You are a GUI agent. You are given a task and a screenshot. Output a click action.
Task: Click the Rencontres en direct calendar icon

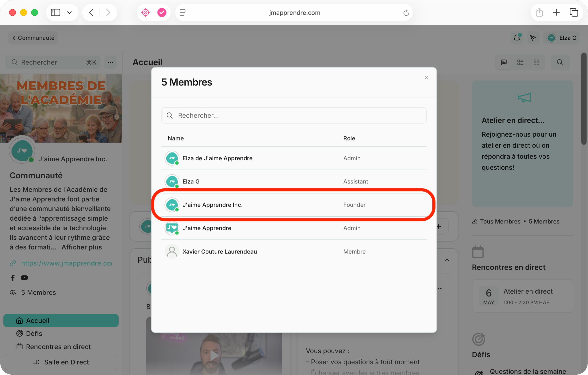click(x=478, y=252)
